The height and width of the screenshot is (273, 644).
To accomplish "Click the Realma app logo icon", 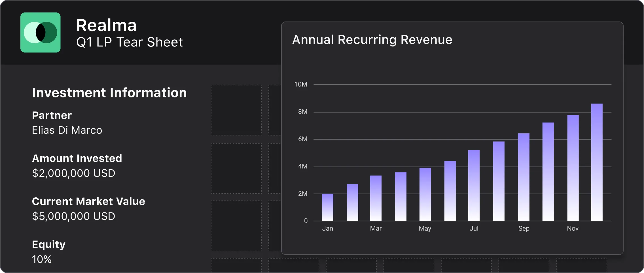I will 41,32.
